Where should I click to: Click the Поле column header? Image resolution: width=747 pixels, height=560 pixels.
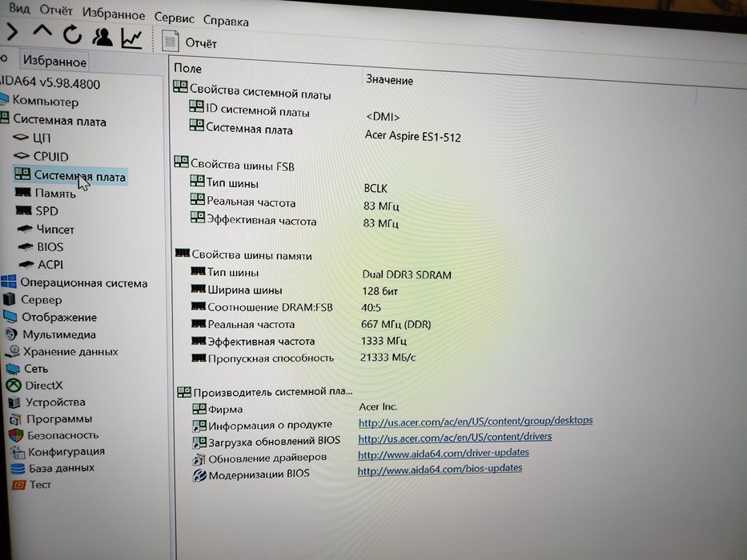click(187, 69)
